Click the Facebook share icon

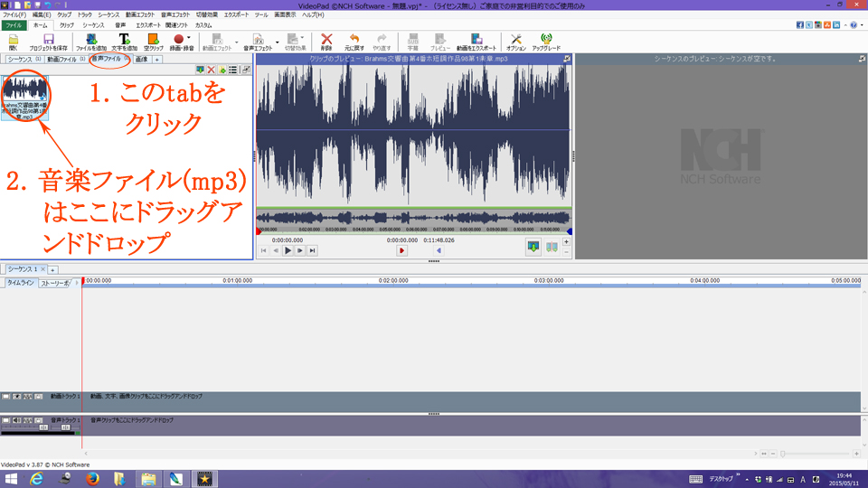coord(800,25)
